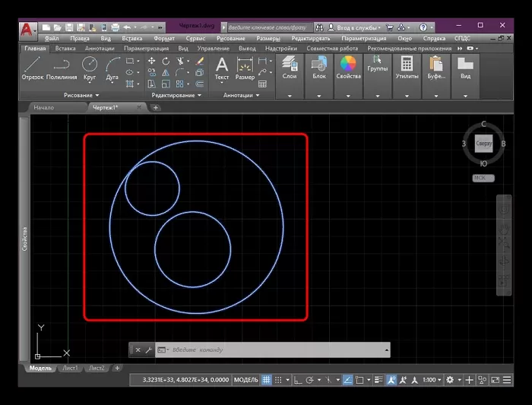532x405 pixels.
Task: Toggle isometric drafting in status bar
Action: pos(328,380)
